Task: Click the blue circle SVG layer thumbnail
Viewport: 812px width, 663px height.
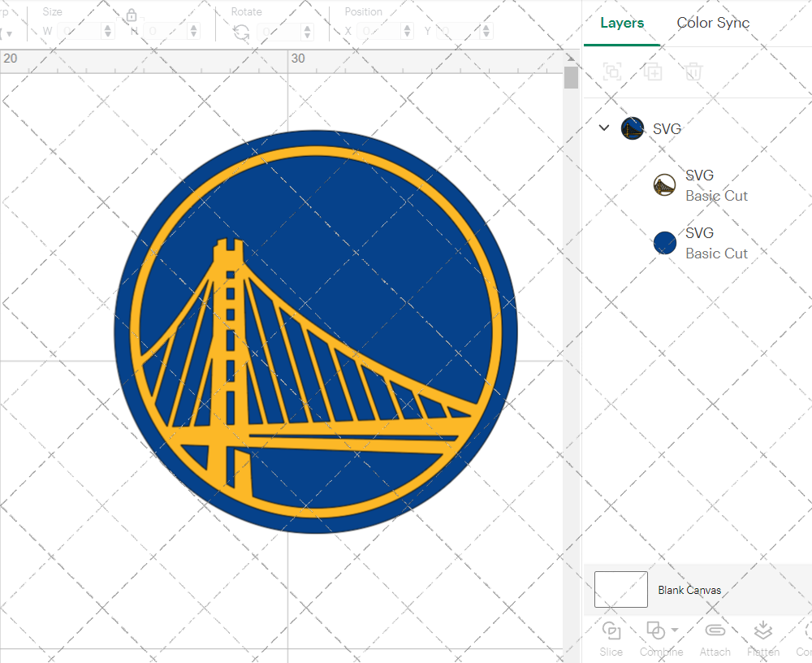Action: click(665, 243)
